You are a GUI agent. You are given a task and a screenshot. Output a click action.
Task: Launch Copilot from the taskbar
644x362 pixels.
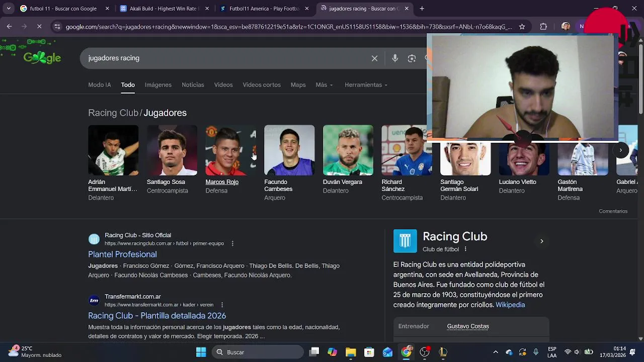pyautogui.click(x=332, y=352)
